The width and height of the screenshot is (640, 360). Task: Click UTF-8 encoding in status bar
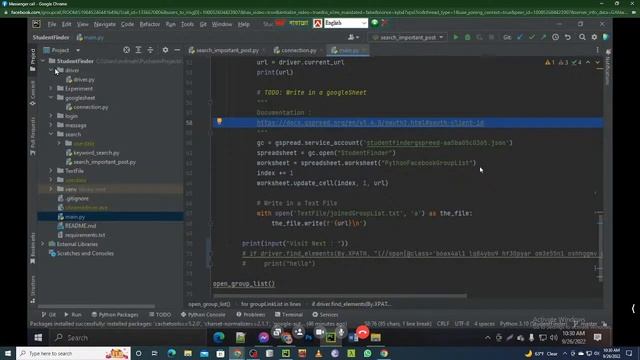point(462,324)
